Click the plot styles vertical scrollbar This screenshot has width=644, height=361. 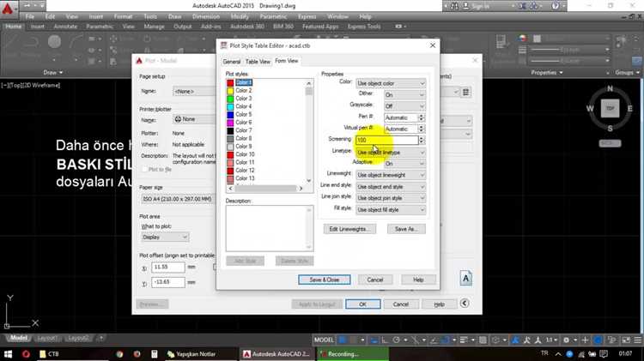pyautogui.click(x=309, y=132)
